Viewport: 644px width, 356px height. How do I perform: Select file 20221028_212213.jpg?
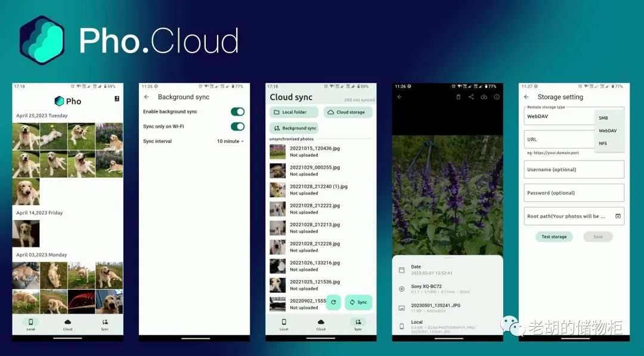[x=321, y=228]
